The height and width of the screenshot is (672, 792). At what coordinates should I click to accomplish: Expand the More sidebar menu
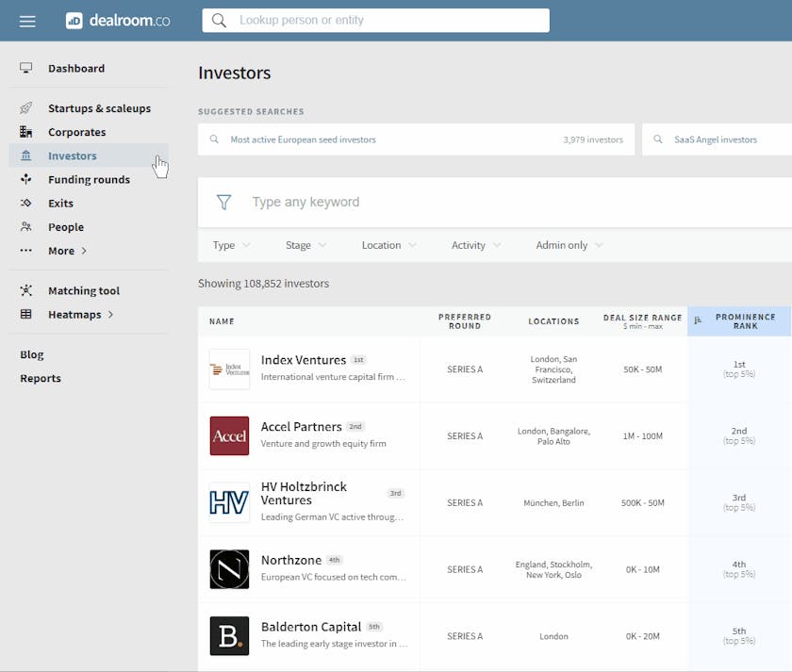pyautogui.click(x=66, y=251)
